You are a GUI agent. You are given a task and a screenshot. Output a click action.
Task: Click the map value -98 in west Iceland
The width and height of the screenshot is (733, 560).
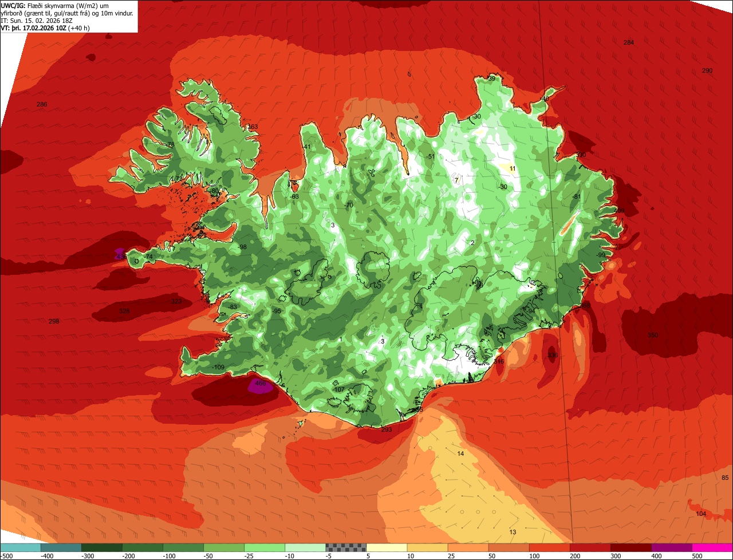[x=243, y=247]
